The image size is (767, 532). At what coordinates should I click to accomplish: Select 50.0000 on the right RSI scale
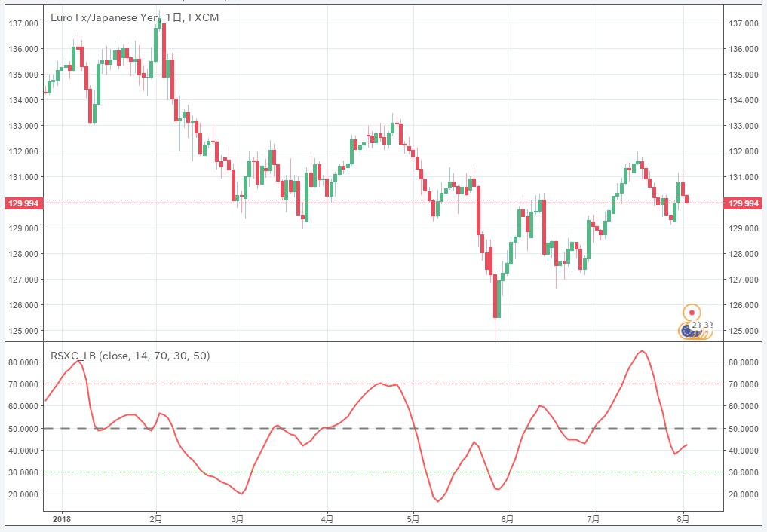click(744, 429)
